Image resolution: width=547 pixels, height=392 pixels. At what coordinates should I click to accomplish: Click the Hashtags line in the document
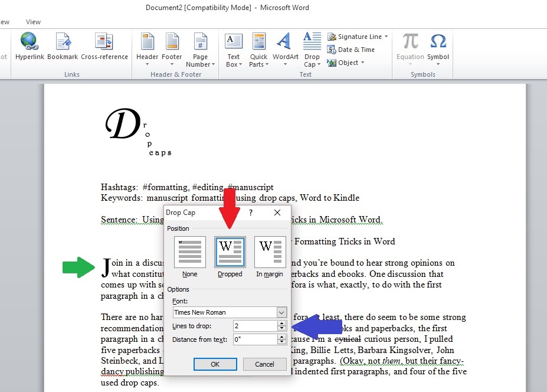[187, 187]
